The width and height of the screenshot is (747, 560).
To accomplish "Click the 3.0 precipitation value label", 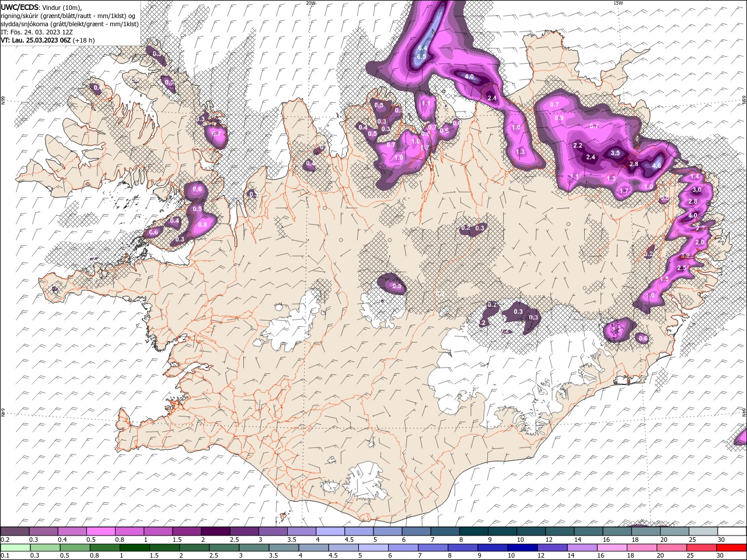I will point(697,190).
